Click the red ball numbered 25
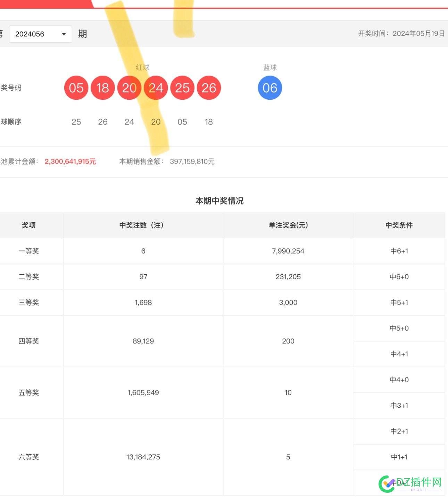Viewport: 448px width, 498px height. click(182, 88)
